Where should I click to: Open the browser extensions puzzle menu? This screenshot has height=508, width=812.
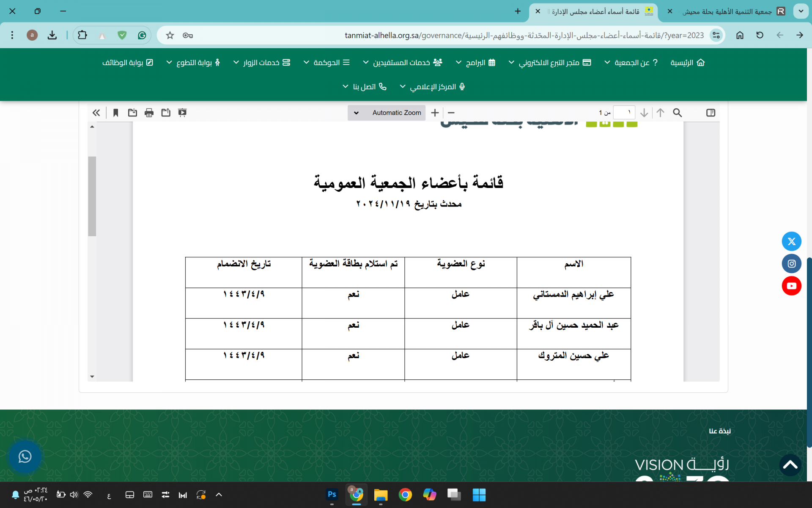[82, 35]
